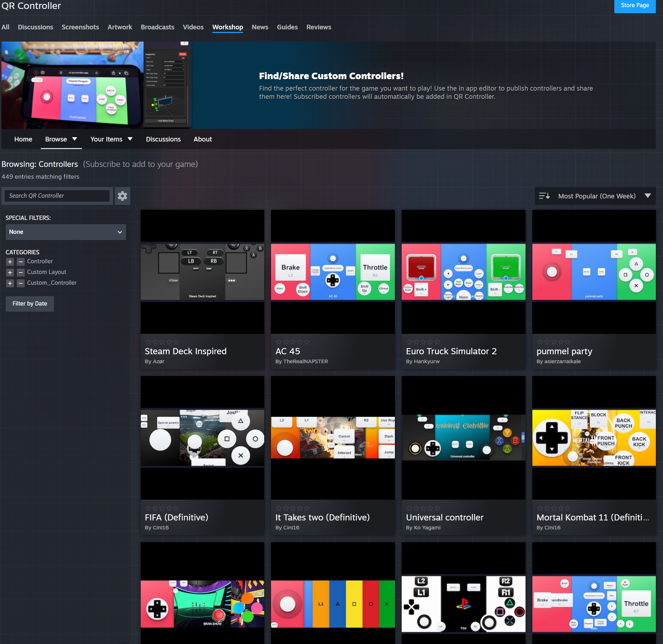Click the Search QR Controller field
This screenshot has height=644, width=663.
(x=57, y=196)
